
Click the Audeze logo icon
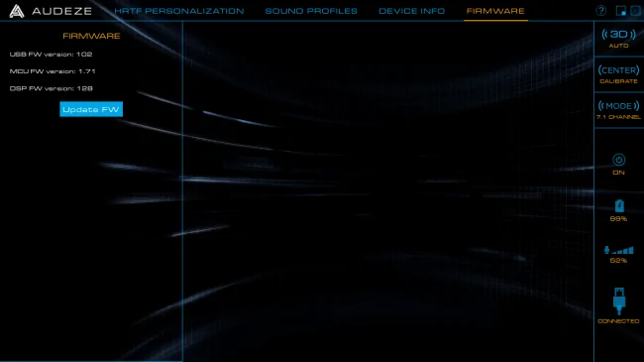click(x=17, y=11)
